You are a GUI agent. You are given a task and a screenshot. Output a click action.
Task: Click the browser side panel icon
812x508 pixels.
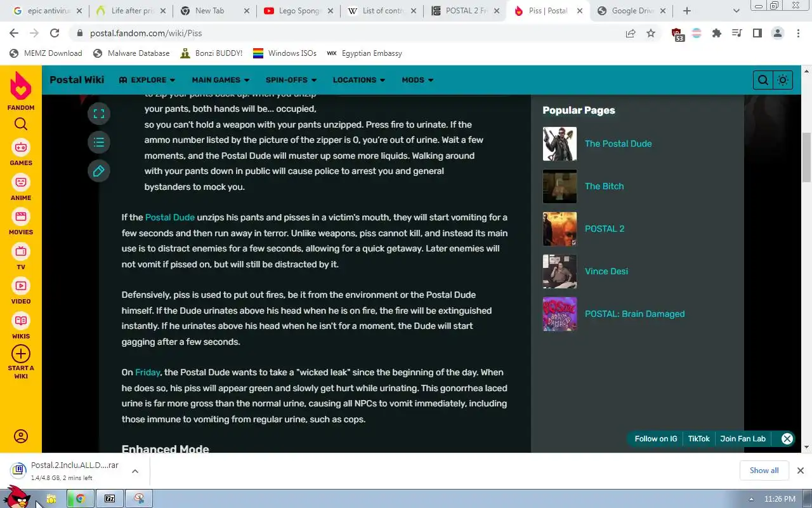tap(757, 33)
